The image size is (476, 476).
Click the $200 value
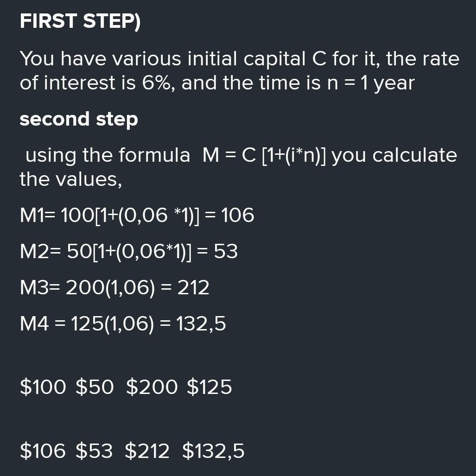tap(152, 387)
